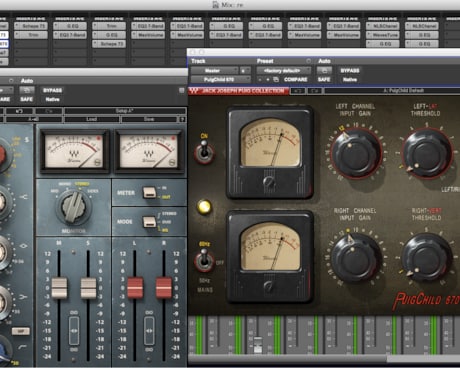Image resolution: width=460 pixels, height=380 pixels.
Task: Select previous preset with the minus button
Action: (x=260, y=79)
